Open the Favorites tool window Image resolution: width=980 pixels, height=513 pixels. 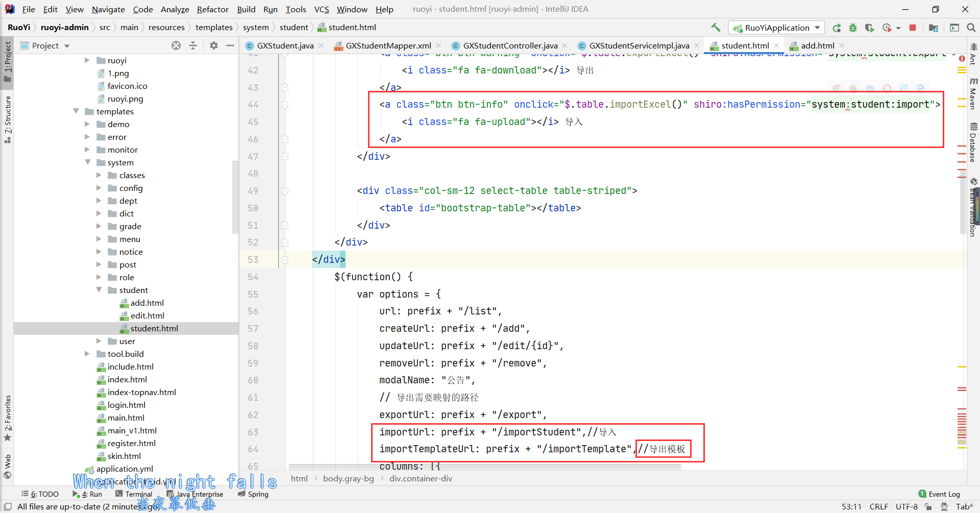click(7, 418)
